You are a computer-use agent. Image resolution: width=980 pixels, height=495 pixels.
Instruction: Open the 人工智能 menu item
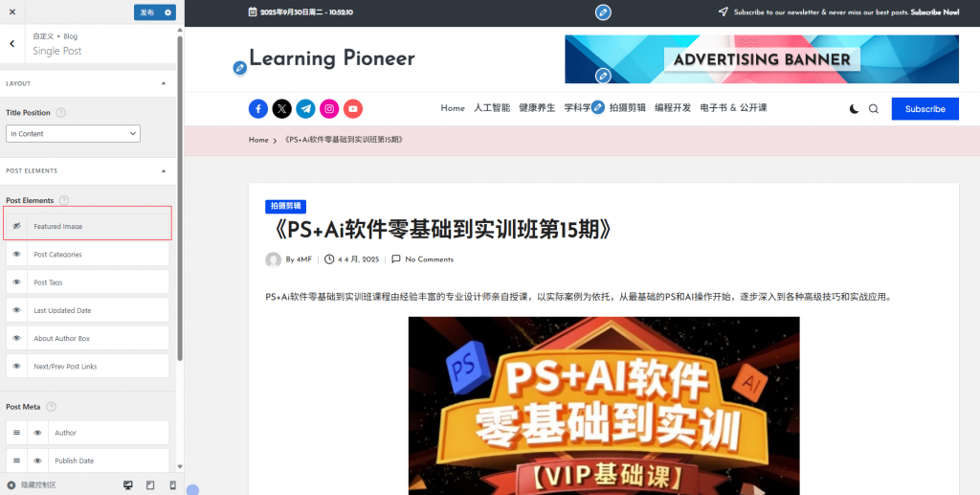(492, 108)
